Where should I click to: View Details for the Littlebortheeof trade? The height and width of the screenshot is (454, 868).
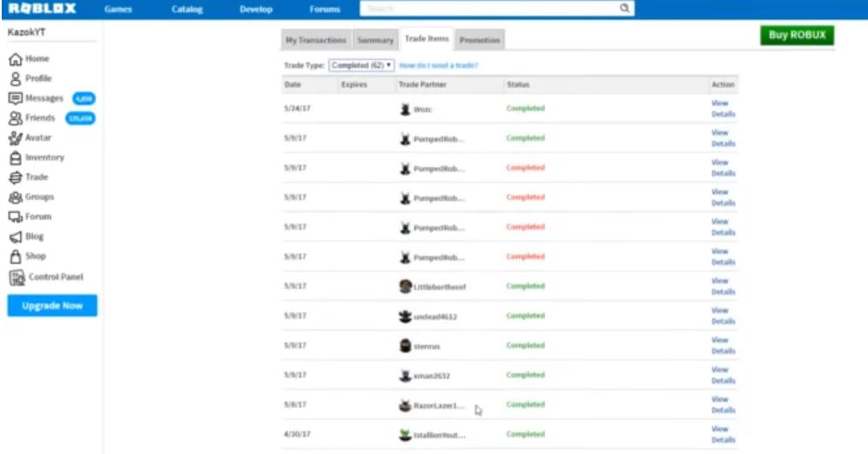(x=723, y=286)
